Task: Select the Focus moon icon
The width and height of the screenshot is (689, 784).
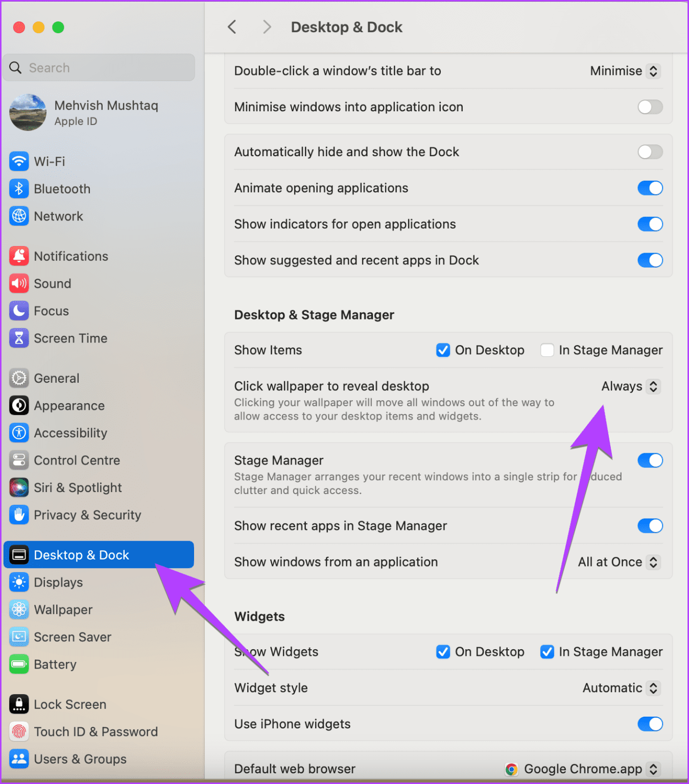Action: coord(19,310)
